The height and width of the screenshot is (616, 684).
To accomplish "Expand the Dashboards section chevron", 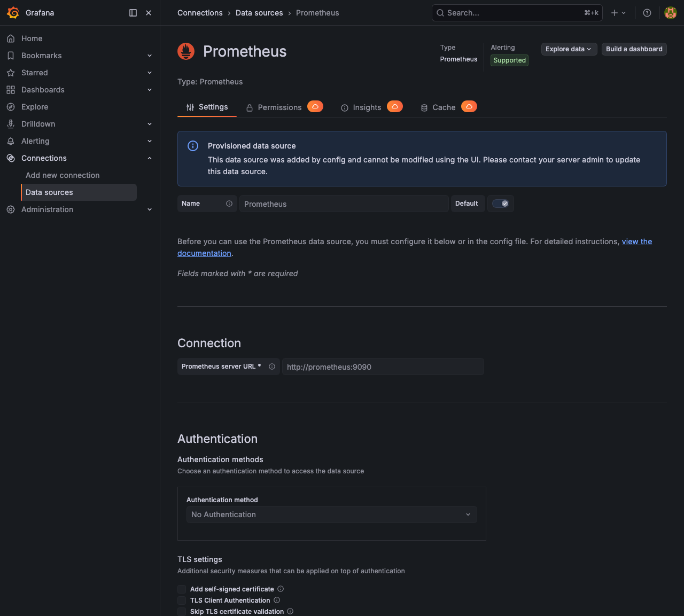I will 150,90.
